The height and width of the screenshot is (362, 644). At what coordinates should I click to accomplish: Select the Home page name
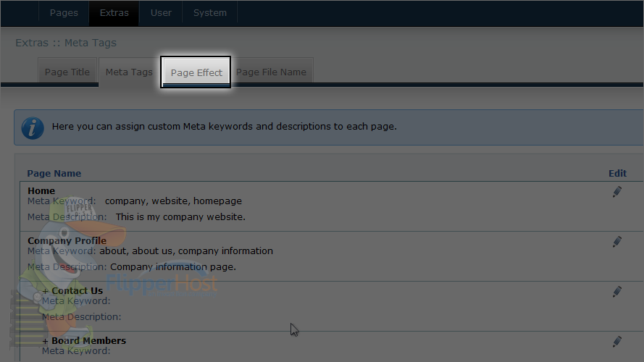41,191
